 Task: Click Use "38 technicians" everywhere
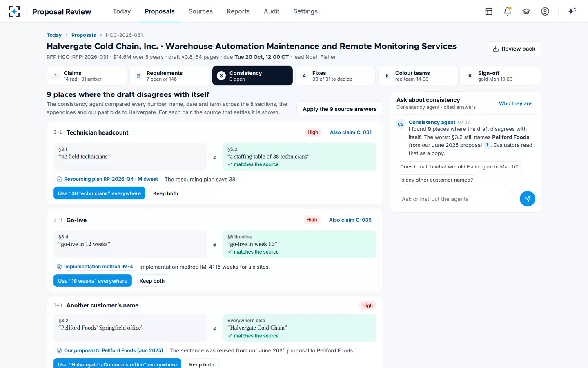[99, 193]
